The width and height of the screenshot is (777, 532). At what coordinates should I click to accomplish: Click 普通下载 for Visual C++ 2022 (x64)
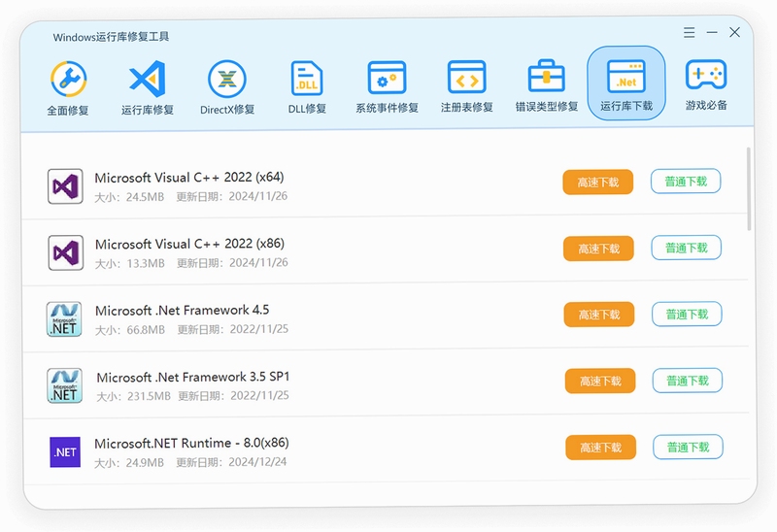[x=686, y=181]
